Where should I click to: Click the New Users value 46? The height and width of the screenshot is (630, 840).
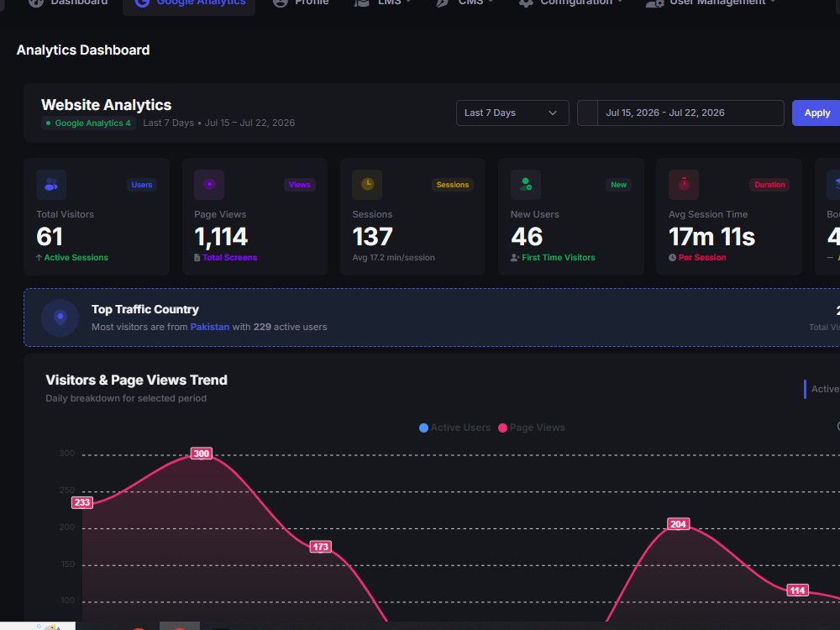527,237
